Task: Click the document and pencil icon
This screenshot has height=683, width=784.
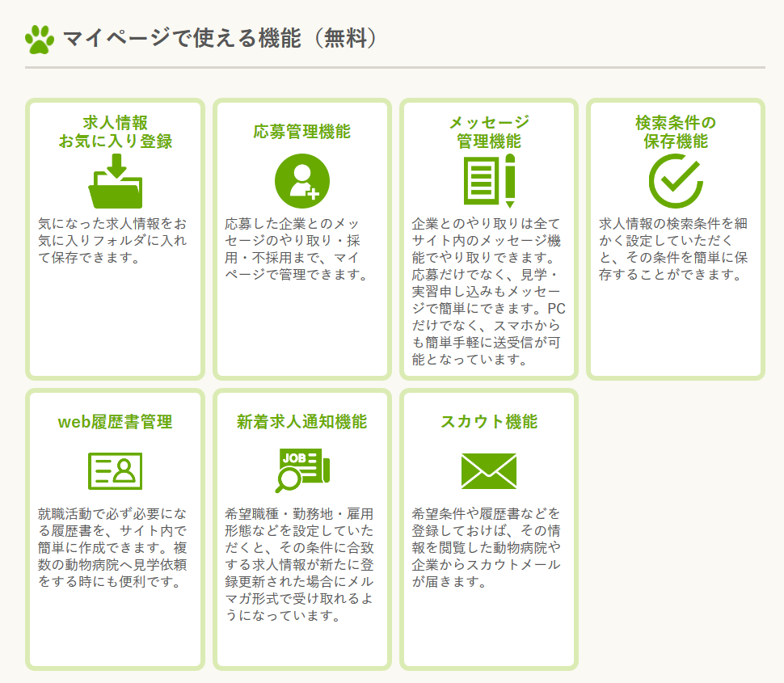Action: (x=489, y=181)
